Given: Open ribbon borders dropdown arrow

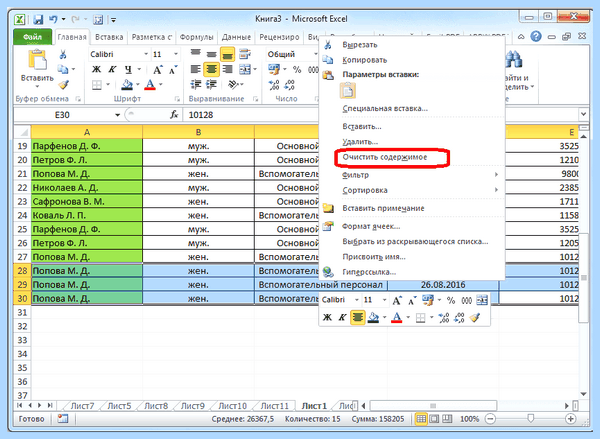Looking at the screenshot, I should (x=108, y=85).
